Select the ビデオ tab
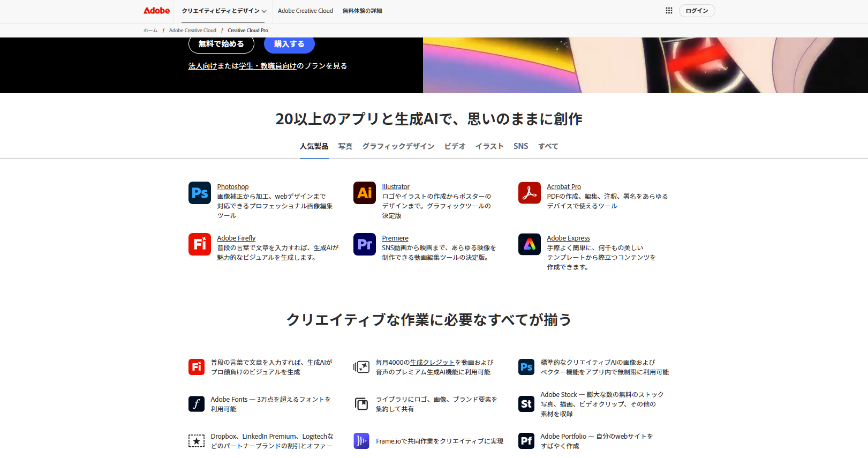 tap(455, 146)
